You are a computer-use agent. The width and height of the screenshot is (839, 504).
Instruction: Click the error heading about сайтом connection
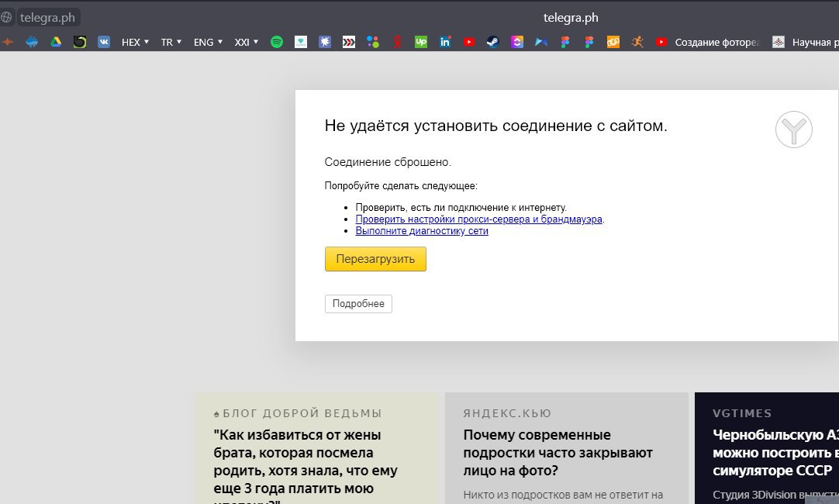tap(496, 126)
